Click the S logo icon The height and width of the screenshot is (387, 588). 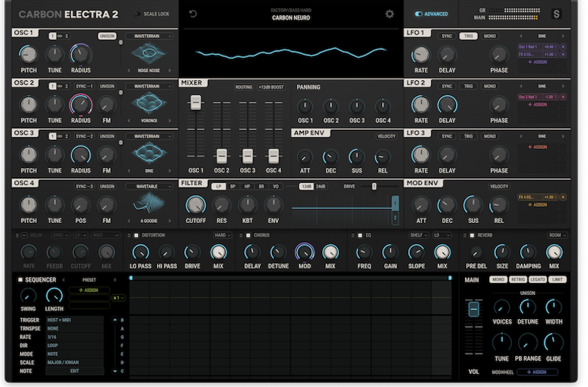coord(556,14)
